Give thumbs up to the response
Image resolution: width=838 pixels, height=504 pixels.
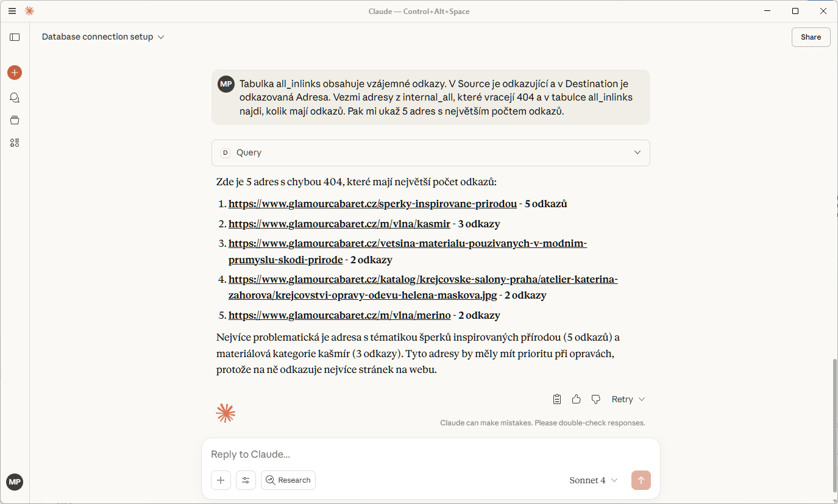point(577,399)
